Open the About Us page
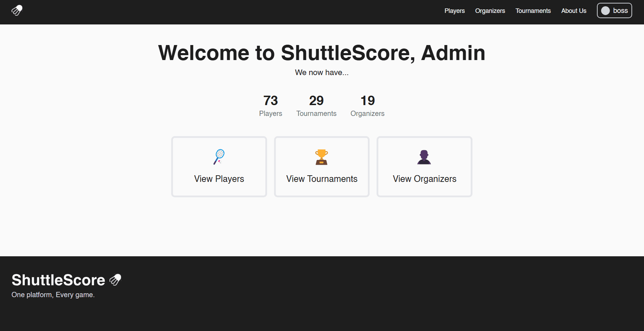 tap(573, 11)
